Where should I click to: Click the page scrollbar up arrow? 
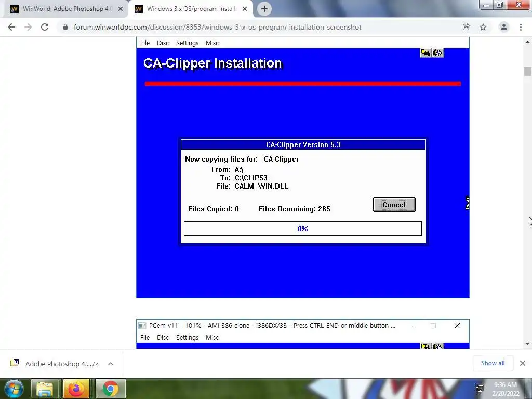(527, 42)
